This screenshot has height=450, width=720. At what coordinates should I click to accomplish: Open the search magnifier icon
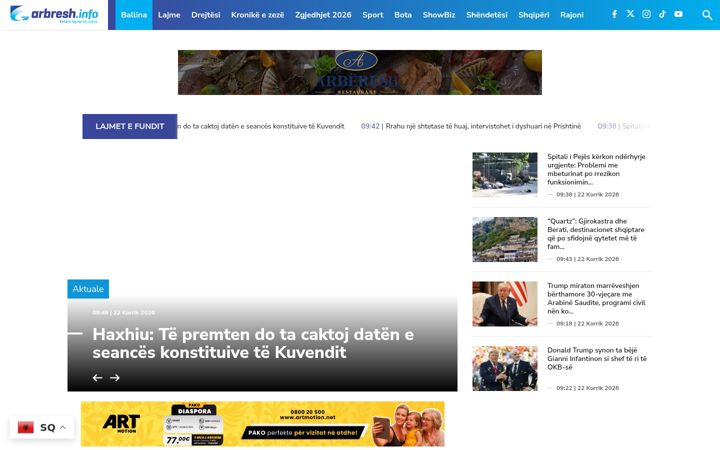click(x=707, y=15)
